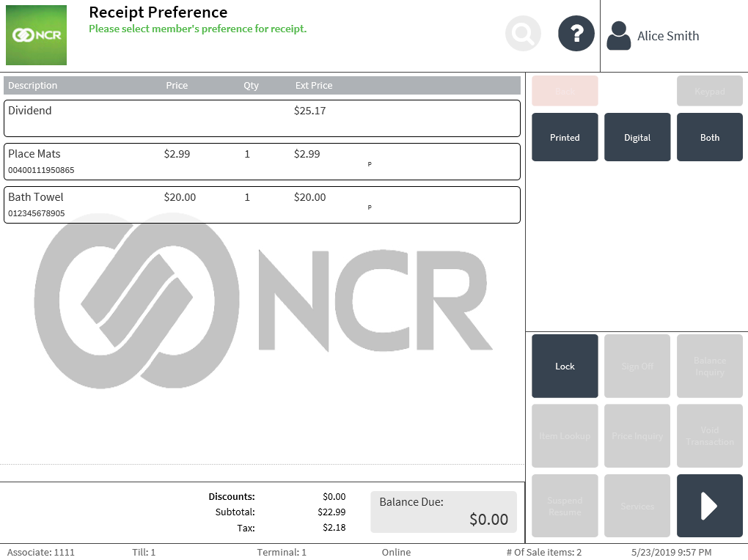Screen dimensions: 748x560
Task: Select the Place Mats line item
Action: point(262,161)
